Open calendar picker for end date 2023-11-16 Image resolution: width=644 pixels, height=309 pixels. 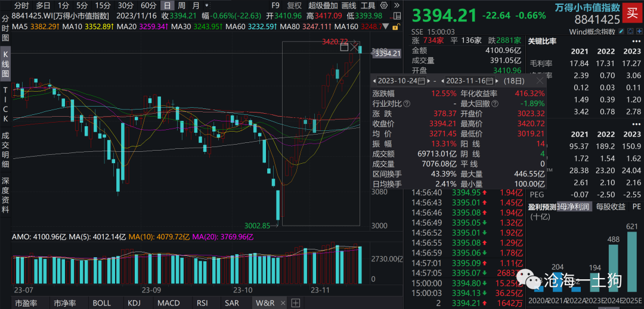[x=489, y=81]
